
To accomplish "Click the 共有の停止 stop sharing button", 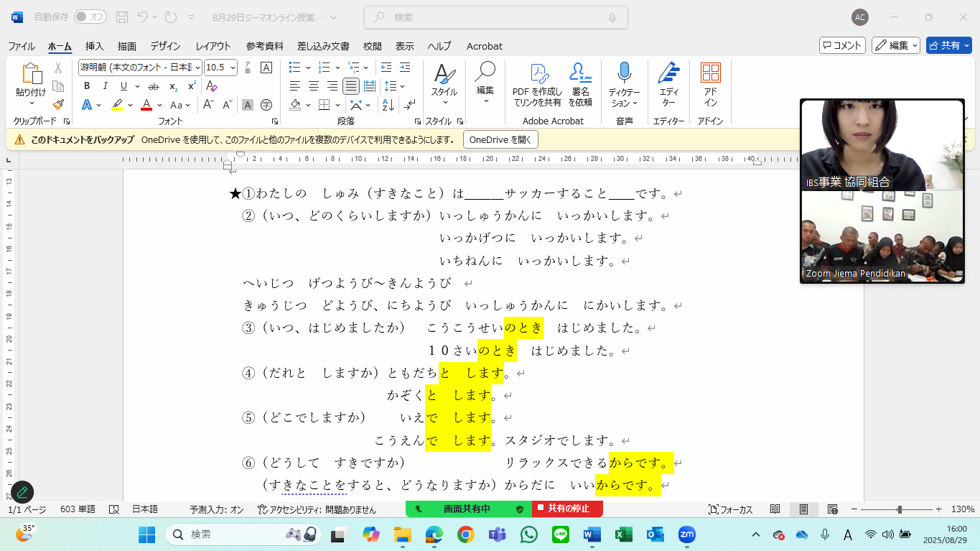I will (567, 509).
